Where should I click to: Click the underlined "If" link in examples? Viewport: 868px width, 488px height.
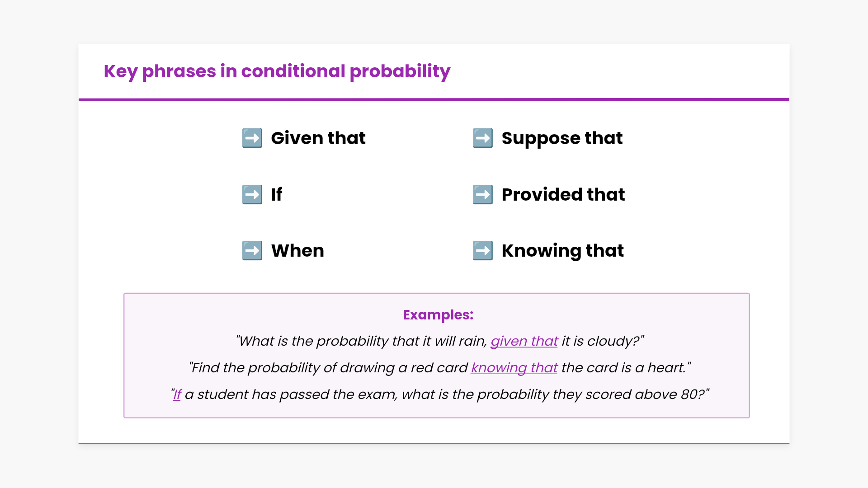177,394
